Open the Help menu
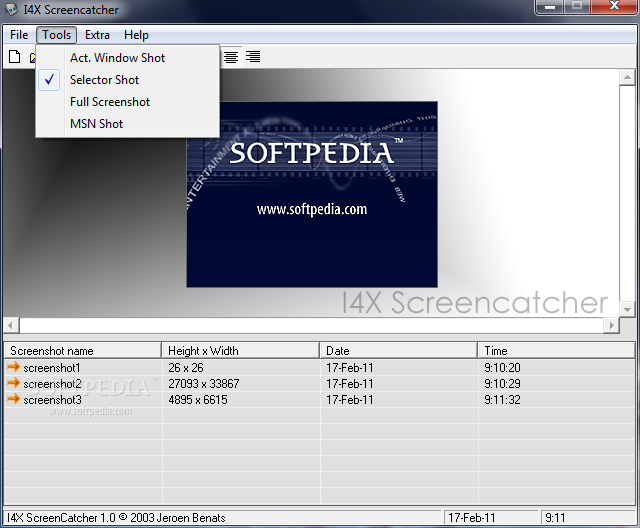Viewport: 640px width, 528px height. tap(136, 35)
